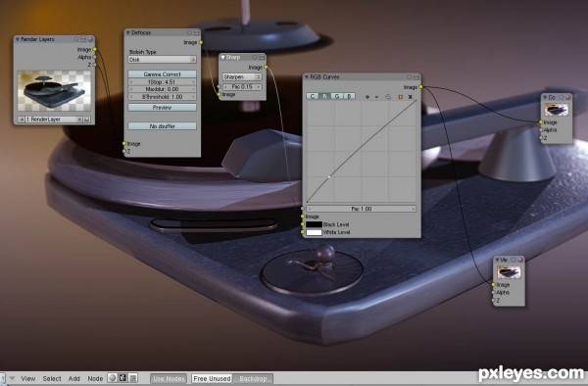Select the material nodes icon in header
The image size is (588, 386).
pos(112,378)
